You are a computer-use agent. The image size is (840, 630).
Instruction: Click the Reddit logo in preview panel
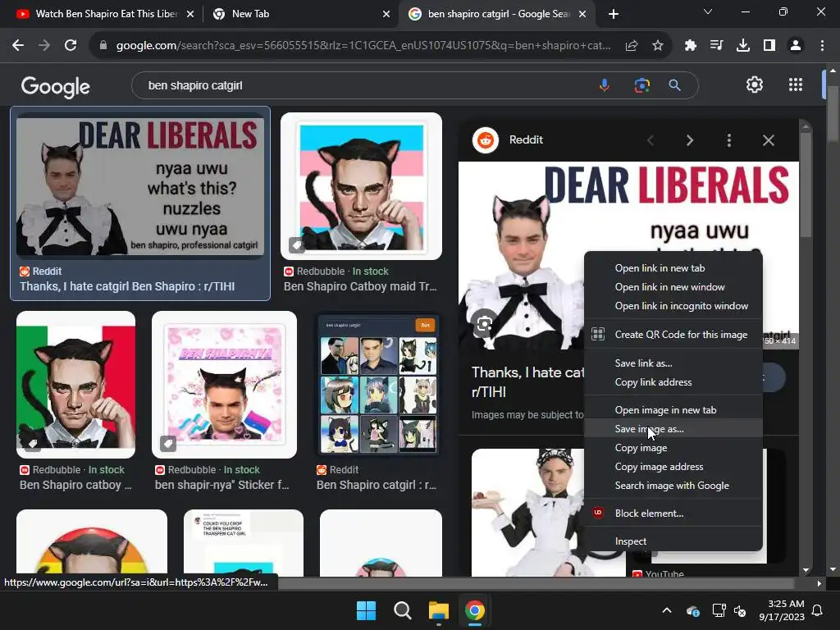tap(486, 140)
